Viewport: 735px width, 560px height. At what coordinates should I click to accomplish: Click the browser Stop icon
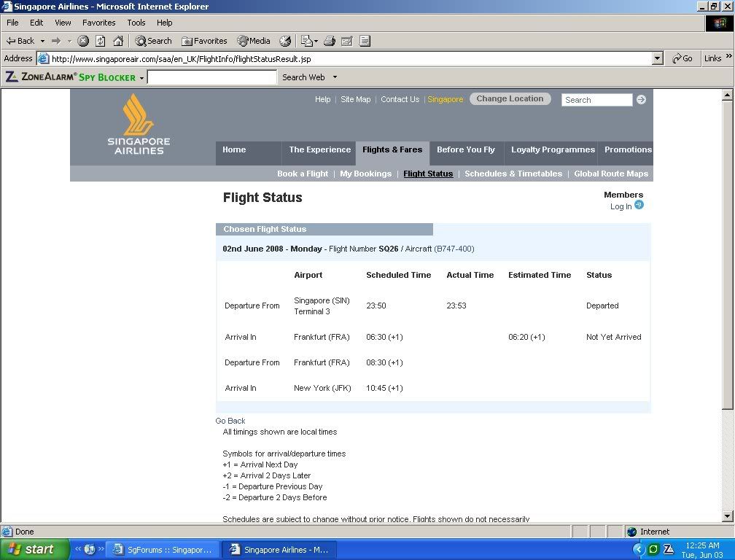click(83, 41)
